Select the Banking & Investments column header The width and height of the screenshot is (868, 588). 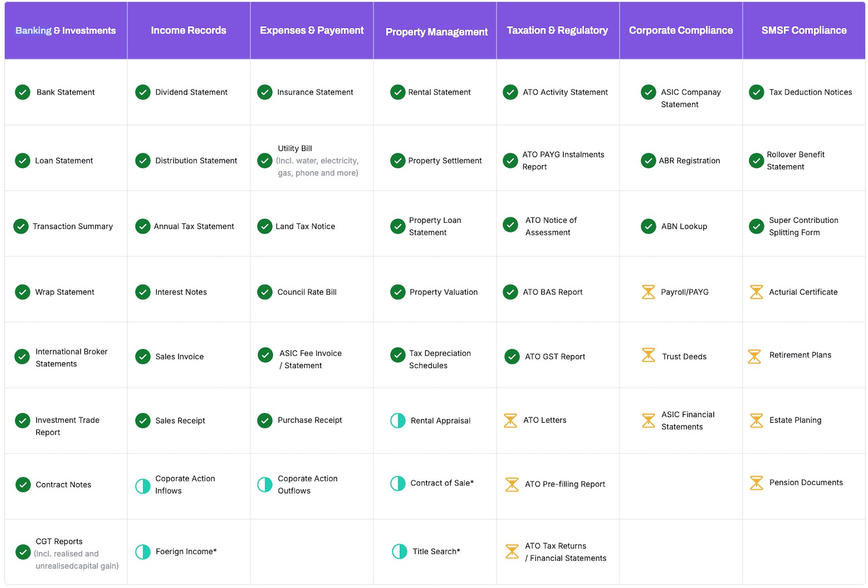coord(66,31)
